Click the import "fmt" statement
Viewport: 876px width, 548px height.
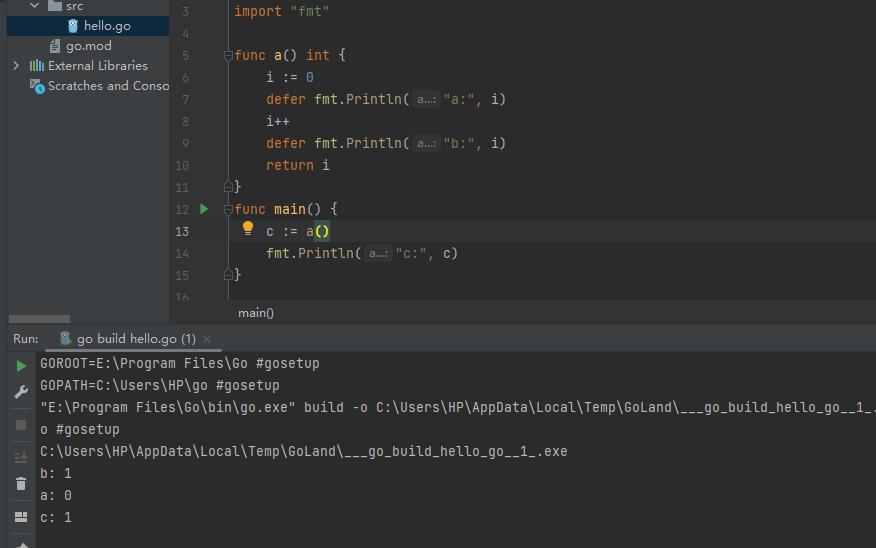[x=282, y=11]
